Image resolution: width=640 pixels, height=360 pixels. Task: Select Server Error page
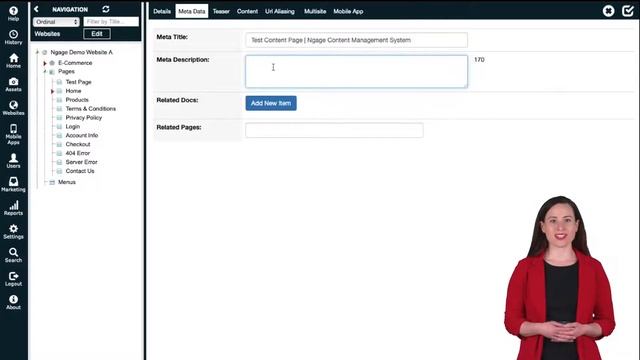point(81,162)
